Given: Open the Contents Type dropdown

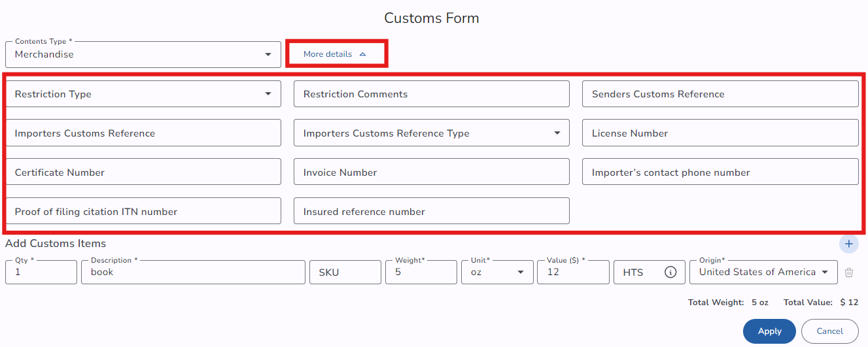Looking at the screenshot, I should pyautogui.click(x=143, y=55).
